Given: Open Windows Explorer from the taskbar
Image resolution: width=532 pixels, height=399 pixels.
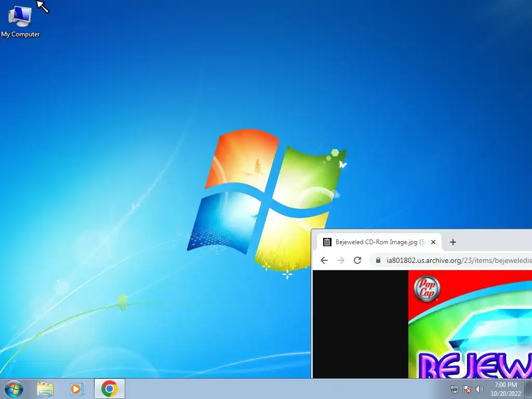Looking at the screenshot, I should (x=45, y=389).
